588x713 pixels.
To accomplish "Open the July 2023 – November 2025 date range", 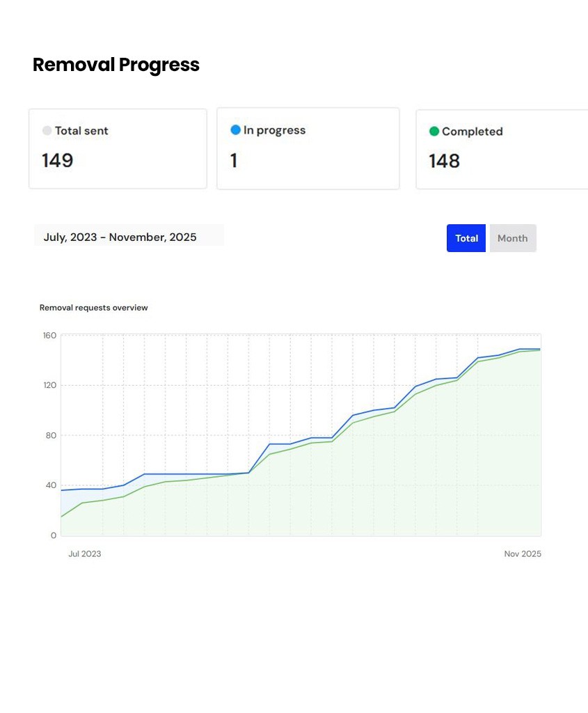I will [129, 237].
